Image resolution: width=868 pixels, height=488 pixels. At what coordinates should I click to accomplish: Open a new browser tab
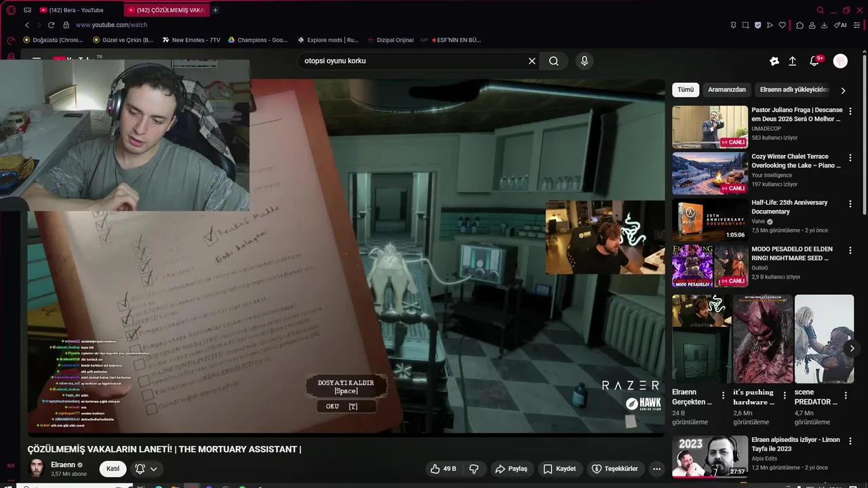point(216,10)
